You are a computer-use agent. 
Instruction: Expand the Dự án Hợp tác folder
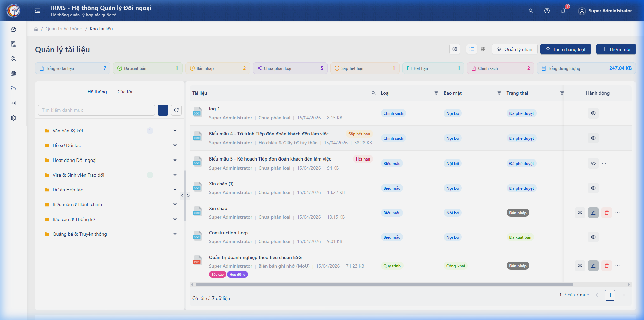coord(175,190)
